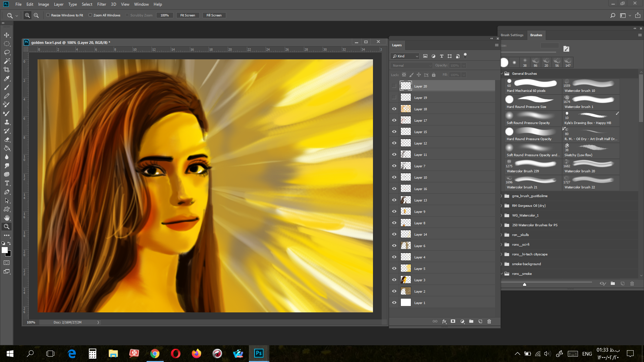Swap foreground and background colors
The image size is (644, 362).
pos(9,243)
